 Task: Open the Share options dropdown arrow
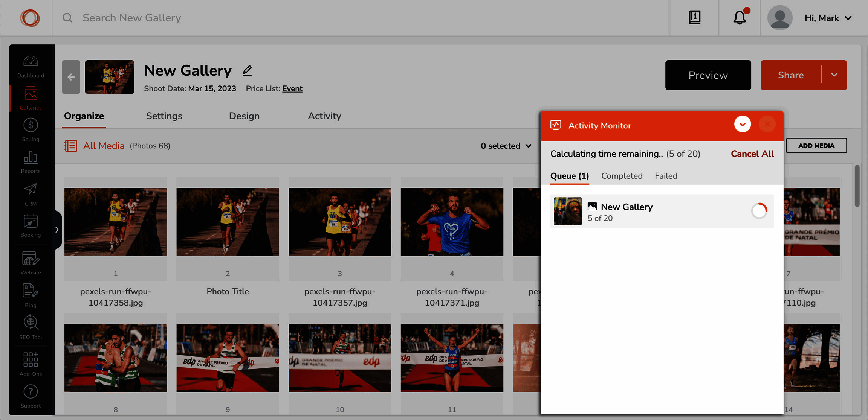point(834,75)
